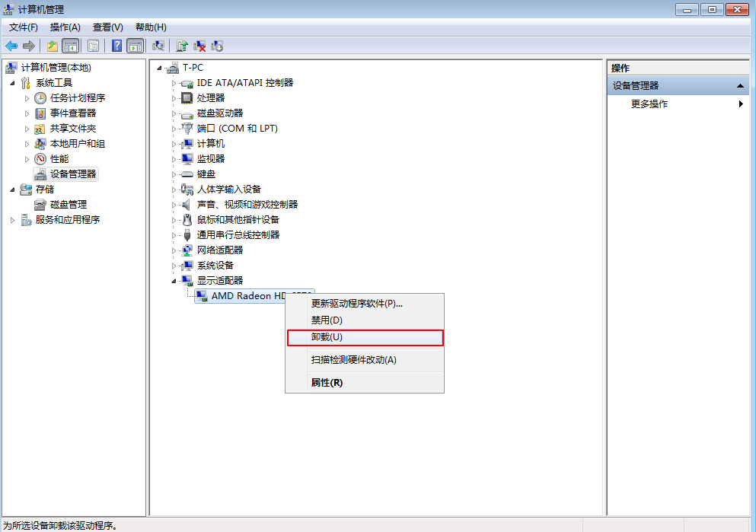Select the 人体学输入设备 category row
756x532 pixels.
tap(228, 190)
